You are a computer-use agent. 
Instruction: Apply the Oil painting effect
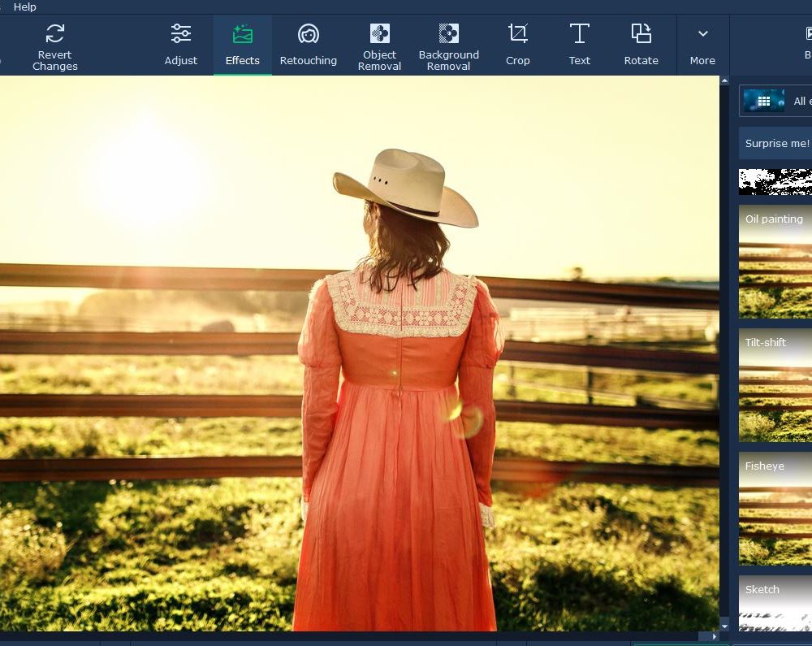pyautogui.click(x=775, y=262)
